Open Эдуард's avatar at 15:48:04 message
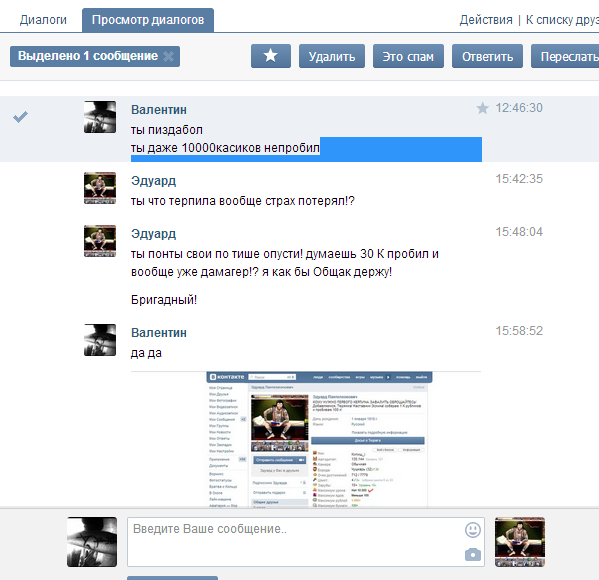 (100, 241)
